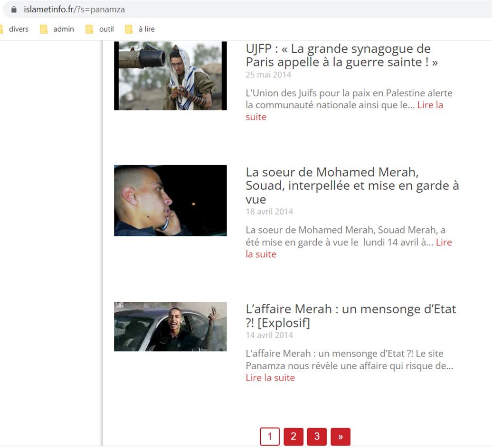This screenshot has height=448, width=492.
Task: Open L'affaire Merah mensonge d'Etat article title
Action: tap(351, 316)
